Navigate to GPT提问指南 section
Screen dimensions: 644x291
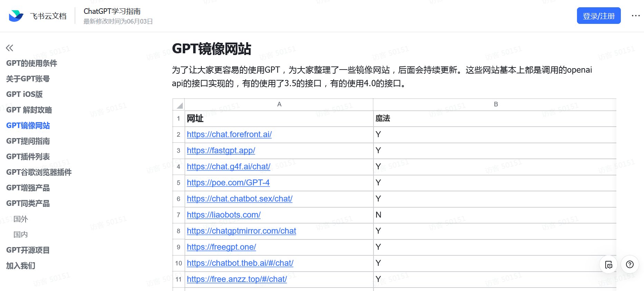pos(28,141)
